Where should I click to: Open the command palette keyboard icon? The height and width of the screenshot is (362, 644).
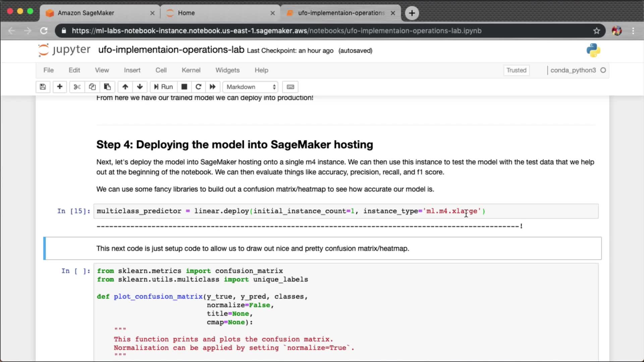(290, 87)
